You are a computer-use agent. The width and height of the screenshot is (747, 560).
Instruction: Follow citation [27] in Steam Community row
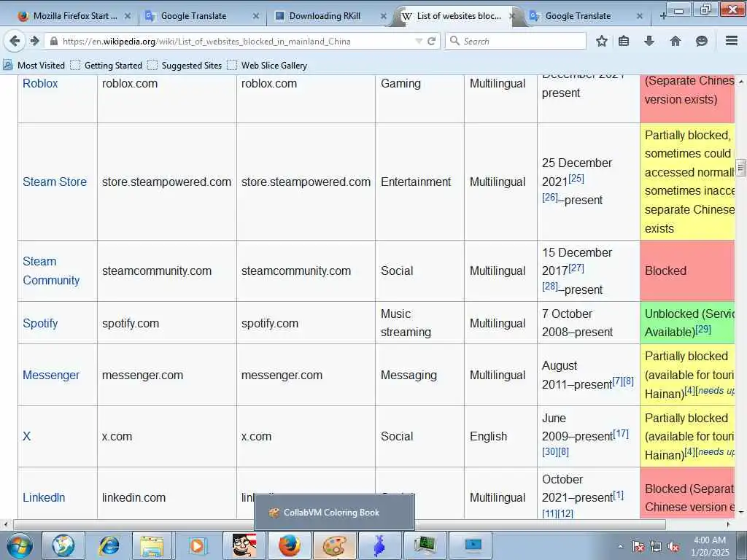576,268
